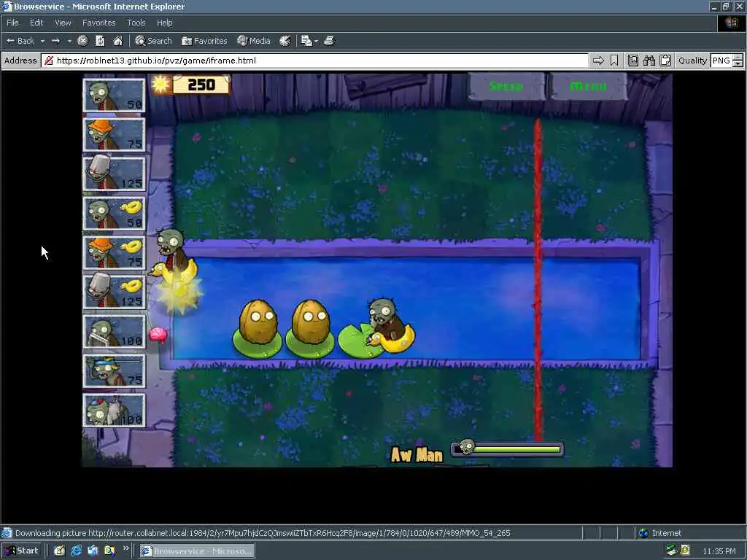
Task: Open Internet Explorer from quick launch
Action: [76, 551]
